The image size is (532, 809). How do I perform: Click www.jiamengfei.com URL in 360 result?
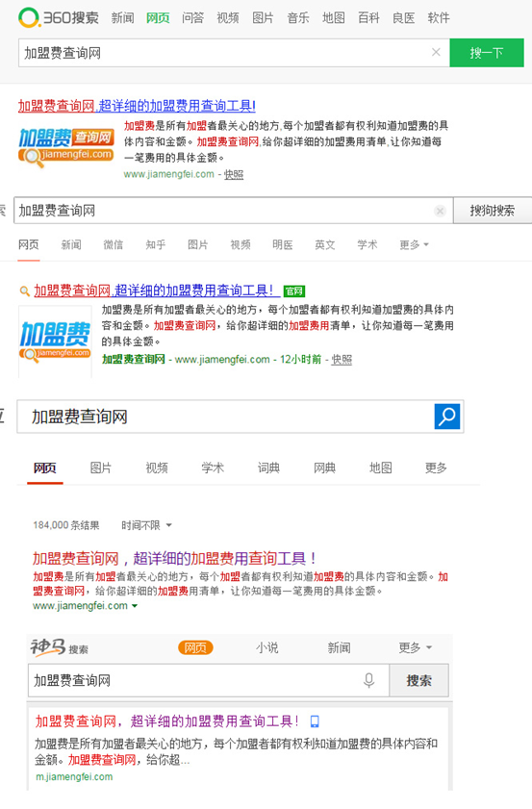pos(168,174)
